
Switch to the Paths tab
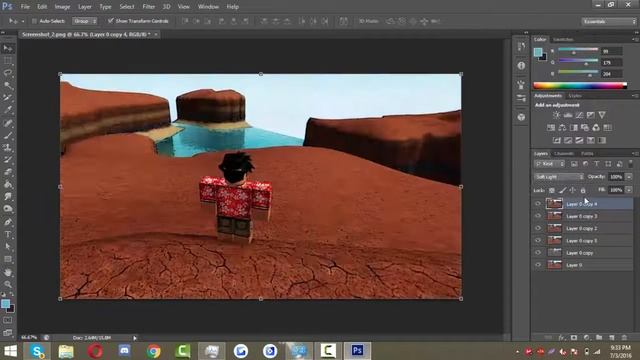587,153
